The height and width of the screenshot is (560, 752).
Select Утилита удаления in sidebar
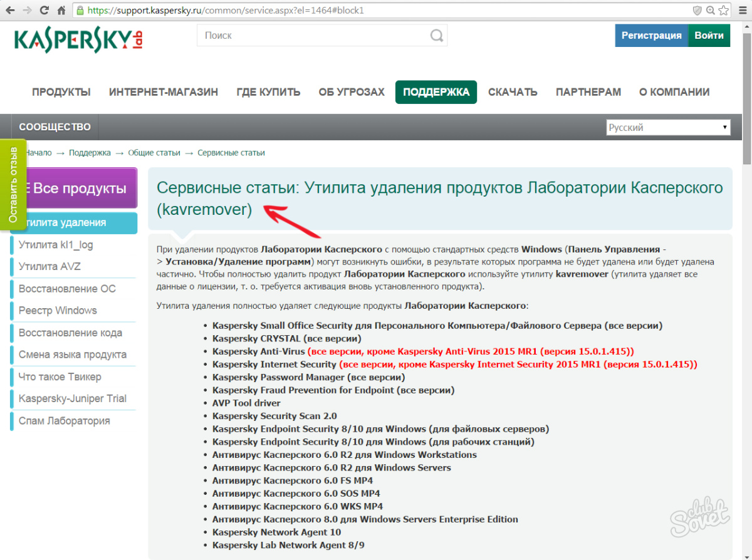pos(74,223)
